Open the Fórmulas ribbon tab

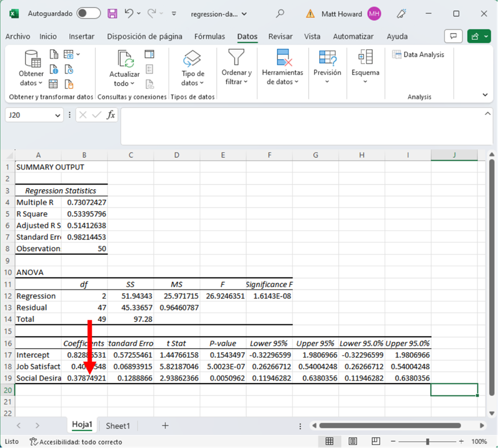pyautogui.click(x=210, y=37)
